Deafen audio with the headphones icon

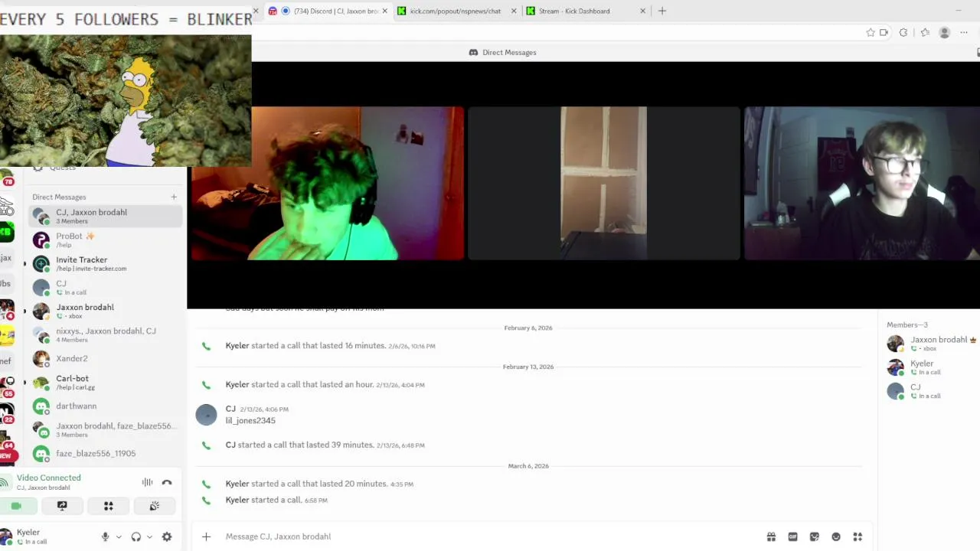click(x=136, y=536)
